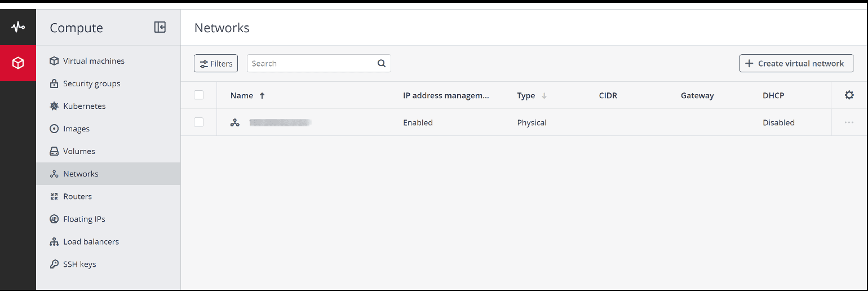
Task: Open Load balancers page
Action: click(91, 241)
